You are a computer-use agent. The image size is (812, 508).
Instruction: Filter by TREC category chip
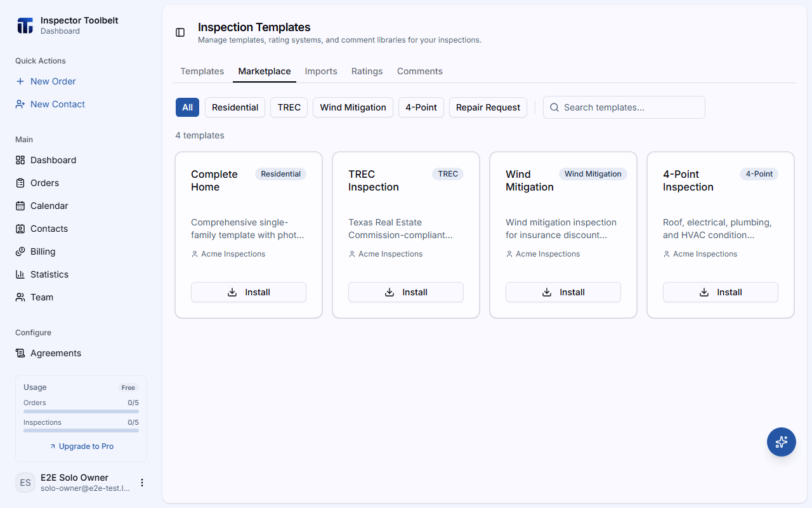[289, 107]
